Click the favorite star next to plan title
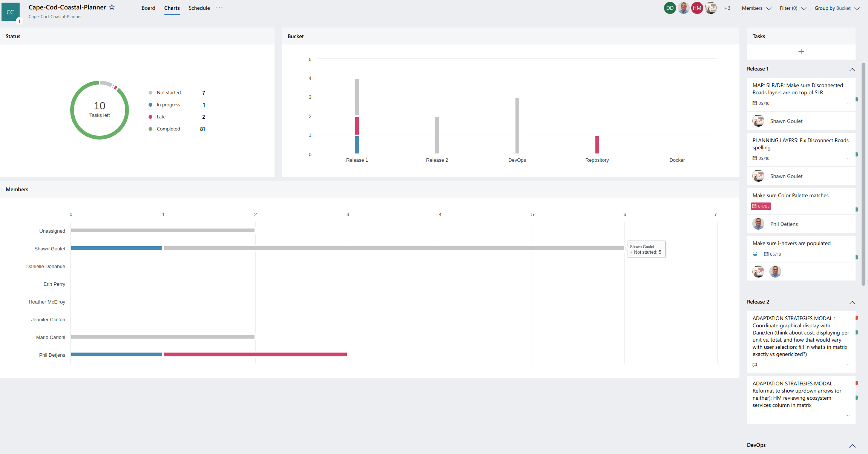This screenshot has height=454, width=868. (112, 7)
